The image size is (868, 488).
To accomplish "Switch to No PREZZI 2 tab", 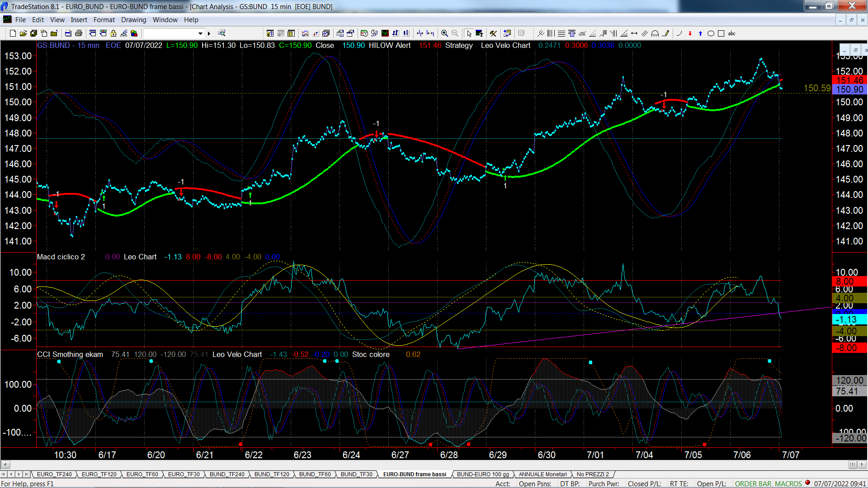I will 593,474.
